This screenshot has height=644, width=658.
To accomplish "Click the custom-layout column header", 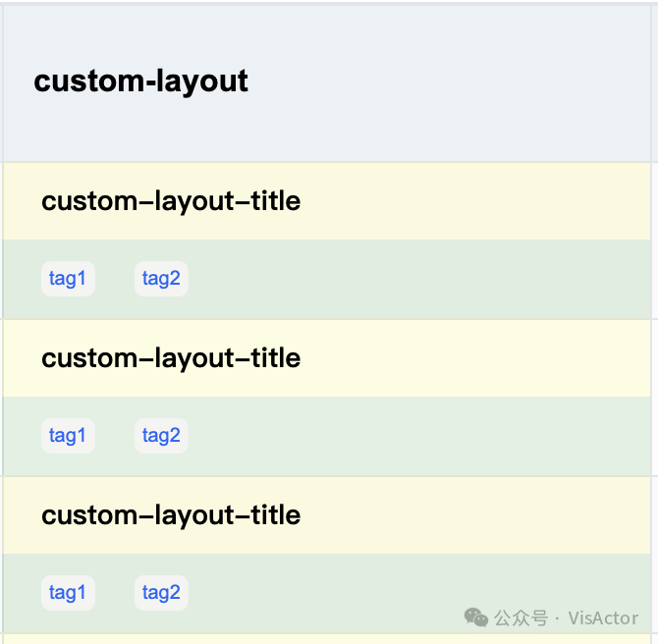I will (140, 80).
